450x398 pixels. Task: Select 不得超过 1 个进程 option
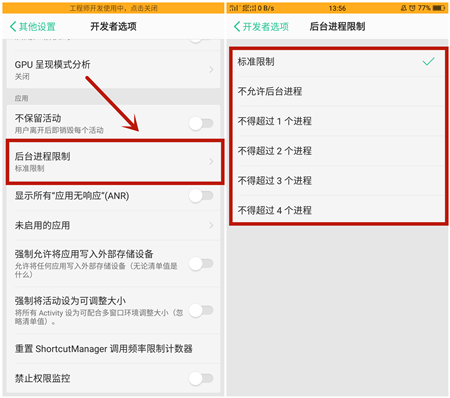click(x=338, y=121)
